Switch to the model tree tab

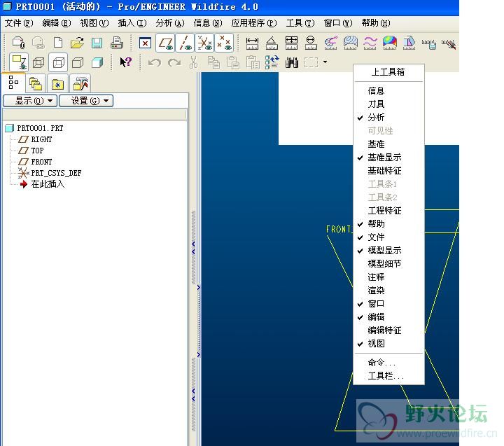13,83
